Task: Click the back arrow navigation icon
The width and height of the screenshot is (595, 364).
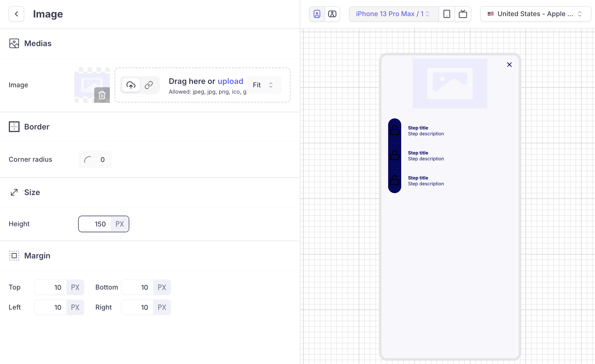Action: click(x=16, y=14)
